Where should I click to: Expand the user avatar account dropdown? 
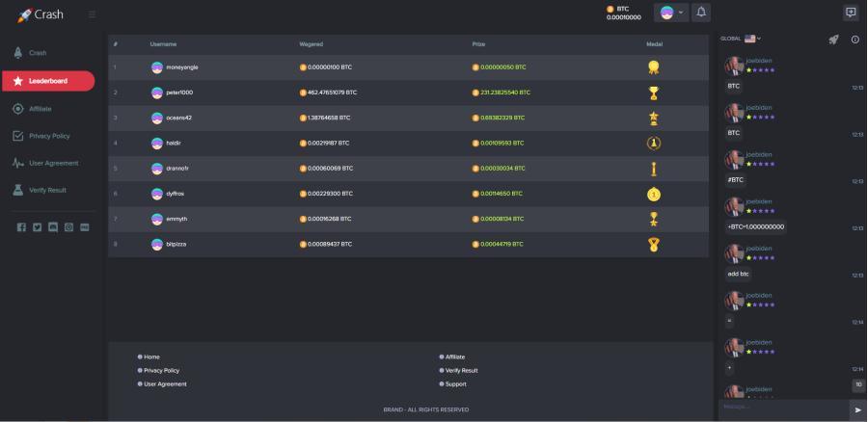coord(671,13)
